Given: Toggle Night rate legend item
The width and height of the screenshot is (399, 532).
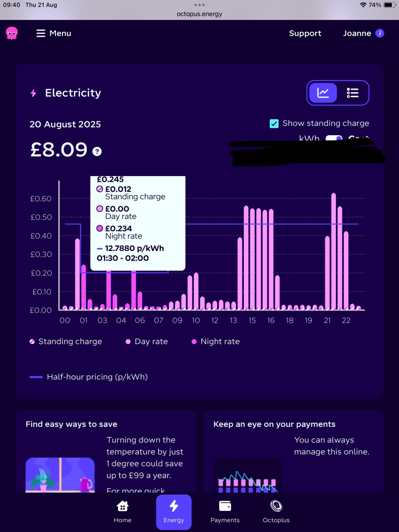Looking at the screenshot, I should pos(215,341).
